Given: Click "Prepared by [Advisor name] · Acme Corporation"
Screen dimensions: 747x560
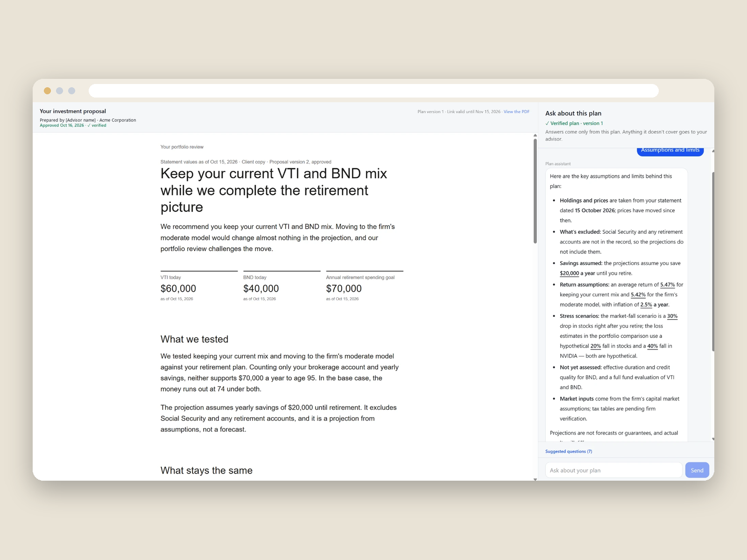Looking at the screenshot, I should pyautogui.click(x=88, y=120).
